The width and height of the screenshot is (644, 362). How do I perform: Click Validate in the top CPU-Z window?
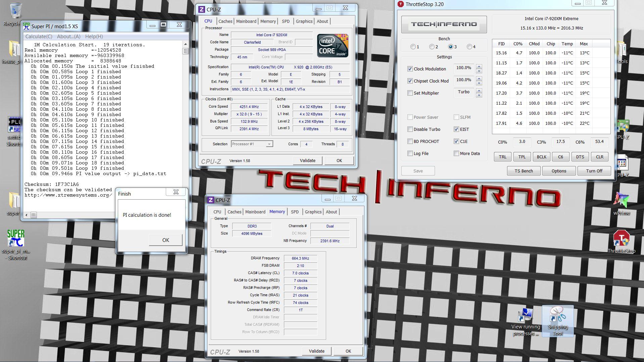tap(307, 160)
